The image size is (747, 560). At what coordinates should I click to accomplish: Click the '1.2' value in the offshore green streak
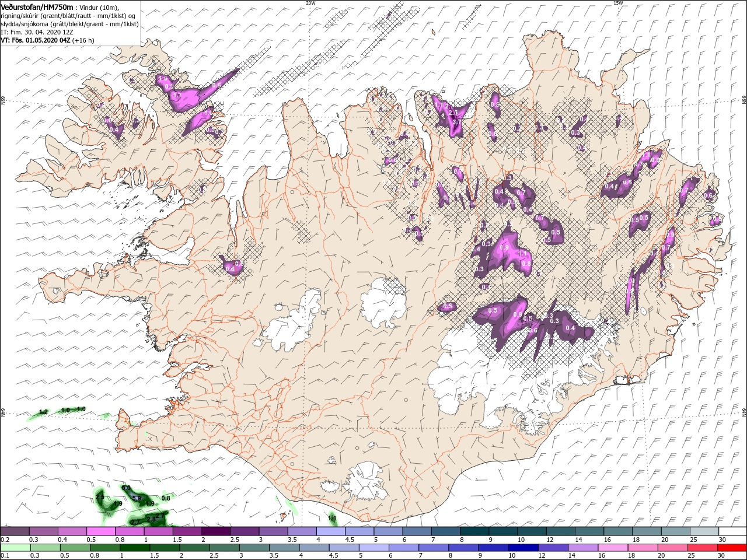(x=43, y=412)
